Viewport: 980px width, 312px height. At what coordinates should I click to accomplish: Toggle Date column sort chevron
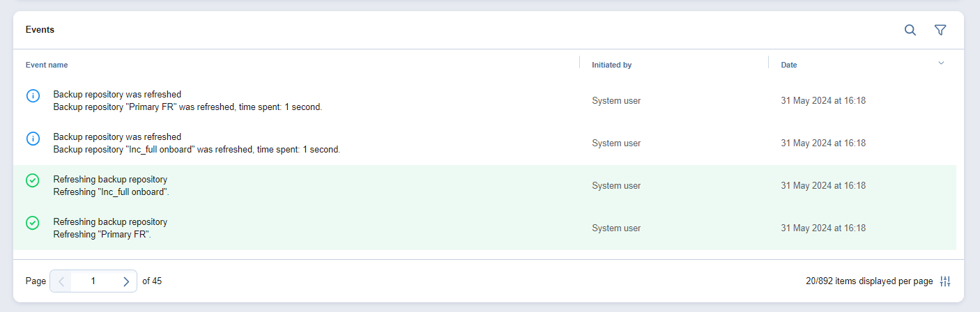point(941,63)
